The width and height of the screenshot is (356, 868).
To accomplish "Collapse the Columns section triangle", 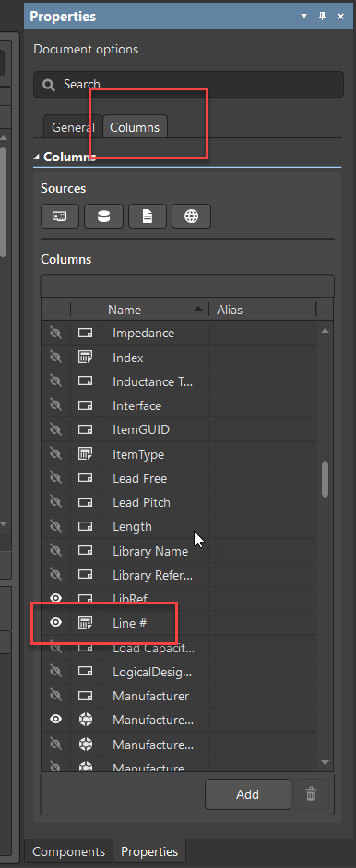I will click(x=37, y=157).
